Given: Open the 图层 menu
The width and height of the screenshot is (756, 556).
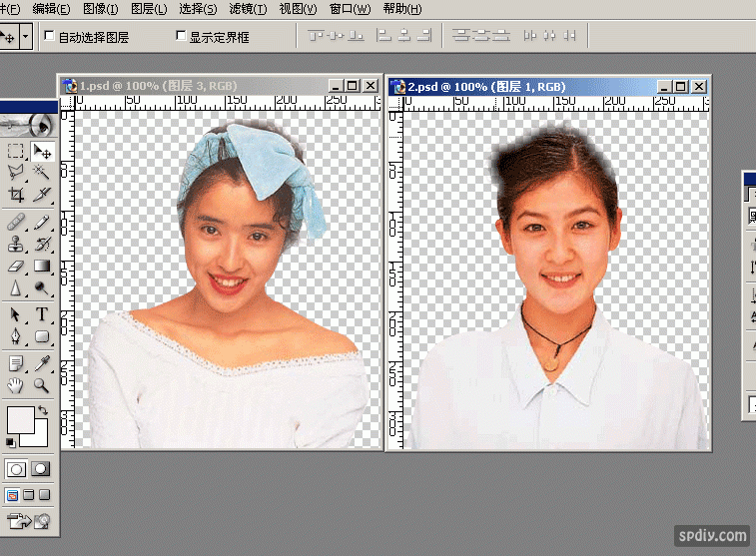Looking at the screenshot, I should point(149,9).
